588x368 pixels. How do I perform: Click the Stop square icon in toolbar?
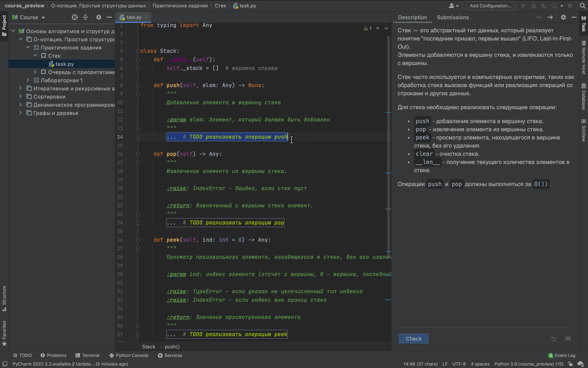[x=570, y=6]
